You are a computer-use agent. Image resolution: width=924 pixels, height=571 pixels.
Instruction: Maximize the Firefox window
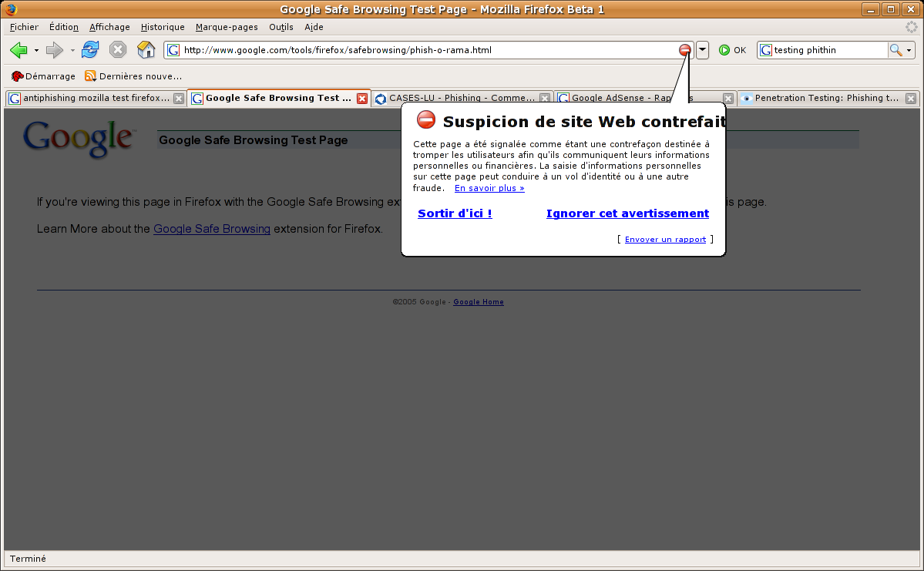tap(890, 9)
